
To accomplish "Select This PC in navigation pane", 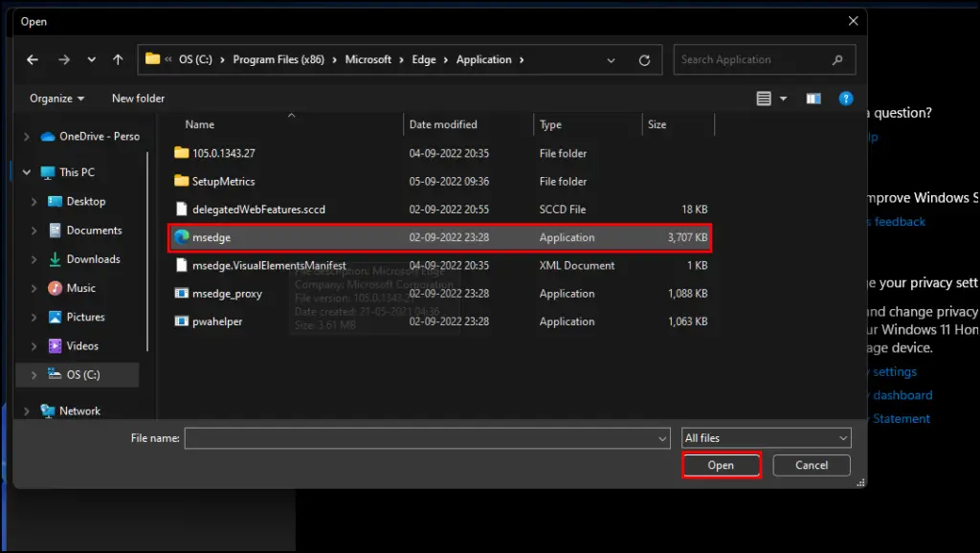I will 68,172.
